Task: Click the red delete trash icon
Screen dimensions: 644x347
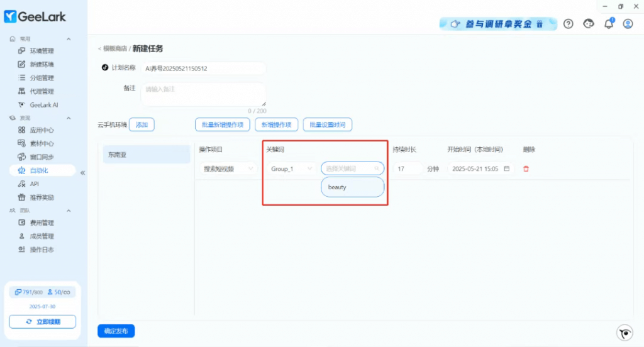Action: pyautogui.click(x=526, y=168)
